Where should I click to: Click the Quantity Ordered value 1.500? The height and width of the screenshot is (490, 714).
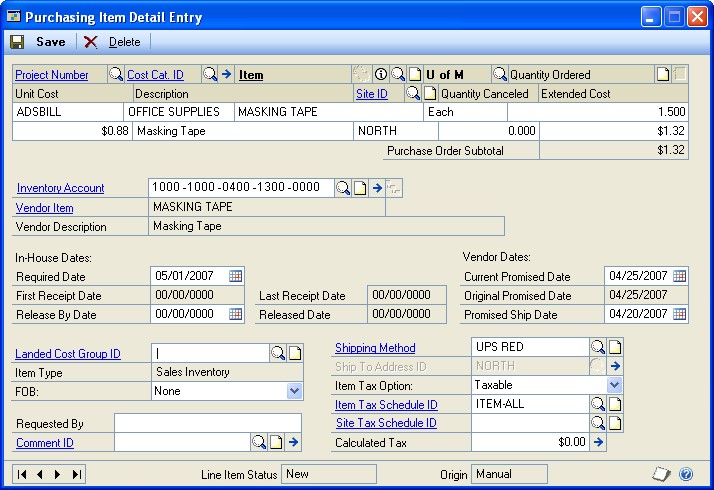coord(597,112)
